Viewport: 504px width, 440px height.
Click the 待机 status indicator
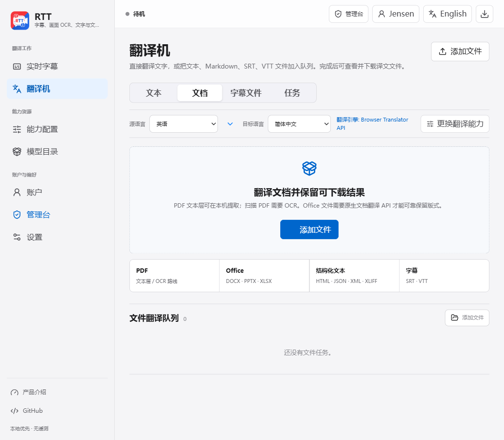point(135,14)
